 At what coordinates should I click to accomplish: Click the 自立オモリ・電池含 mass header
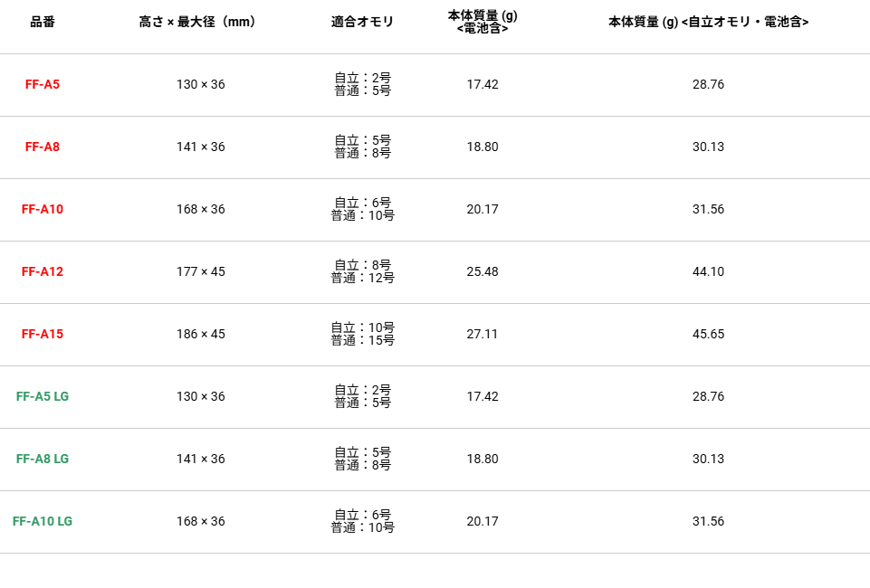pos(708,22)
